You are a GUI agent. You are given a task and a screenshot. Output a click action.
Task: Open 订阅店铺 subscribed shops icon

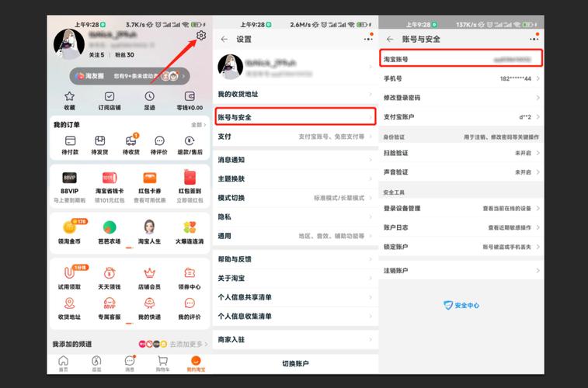[110, 96]
